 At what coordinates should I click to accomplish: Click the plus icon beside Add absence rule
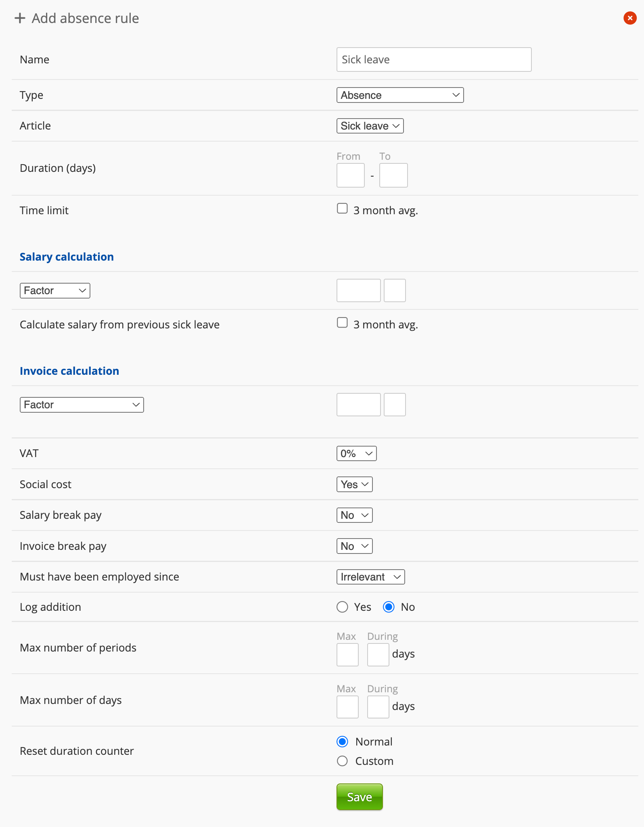click(19, 18)
